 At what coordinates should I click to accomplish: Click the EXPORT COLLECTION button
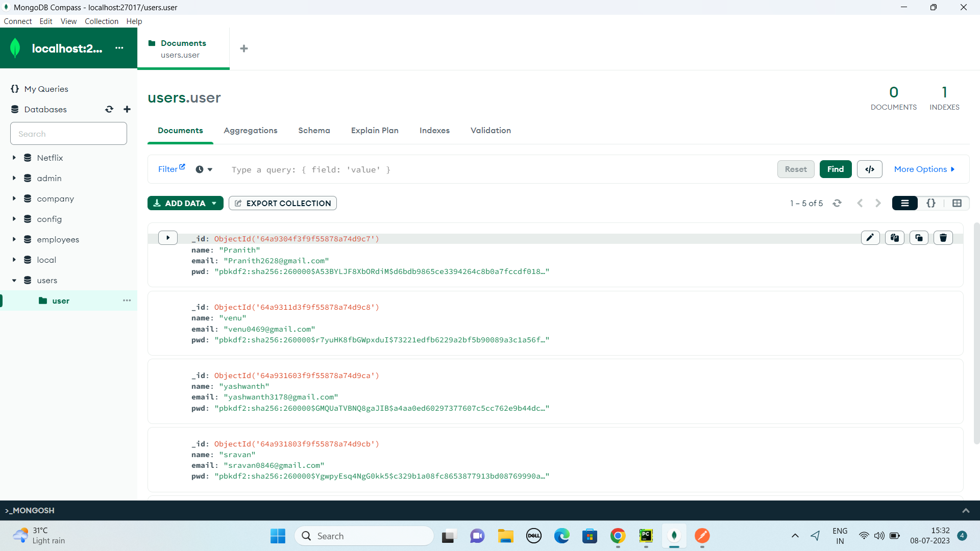tap(282, 203)
